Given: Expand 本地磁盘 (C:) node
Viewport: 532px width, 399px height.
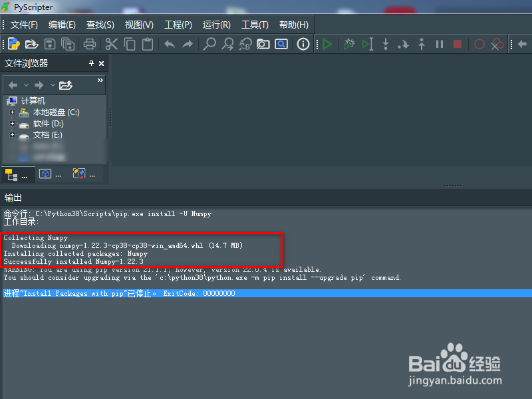Looking at the screenshot, I should [12, 112].
